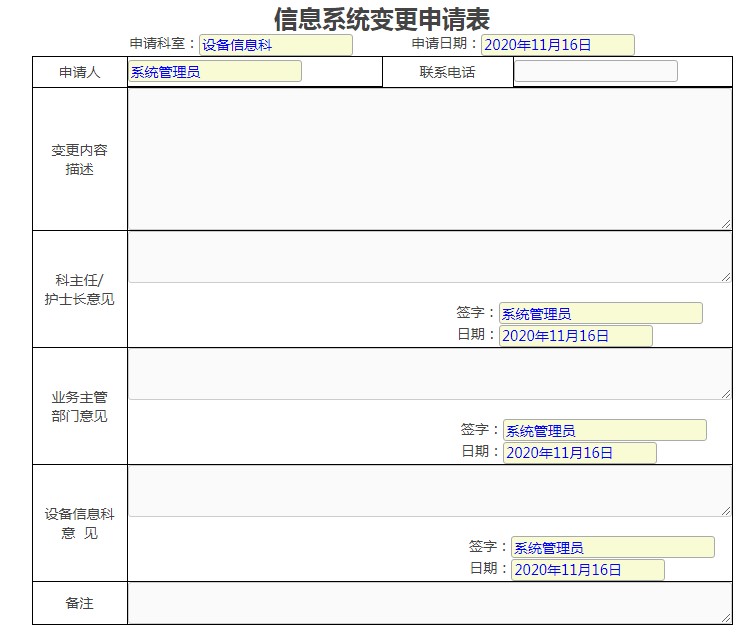Click 日期 field in 设备信息科意见 section
751x635 pixels.
click(x=587, y=570)
